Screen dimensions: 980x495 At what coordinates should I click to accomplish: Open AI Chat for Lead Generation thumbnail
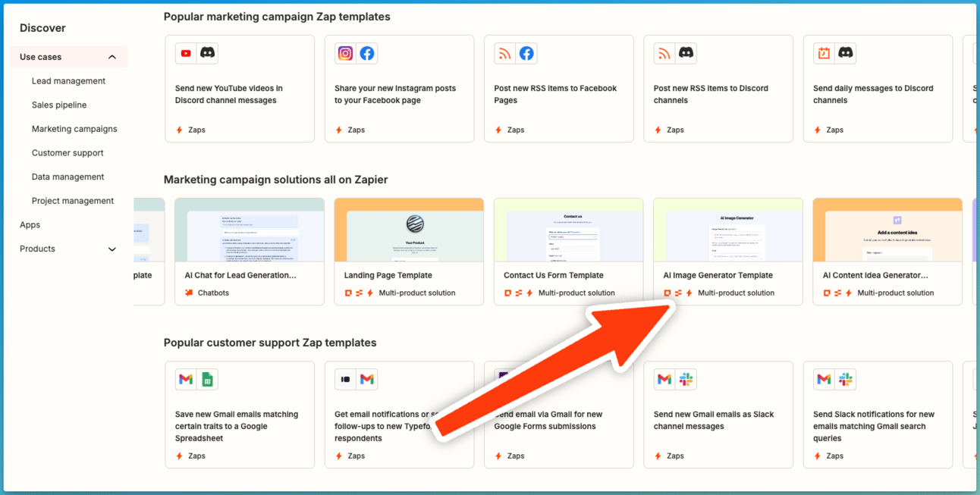click(250, 230)
